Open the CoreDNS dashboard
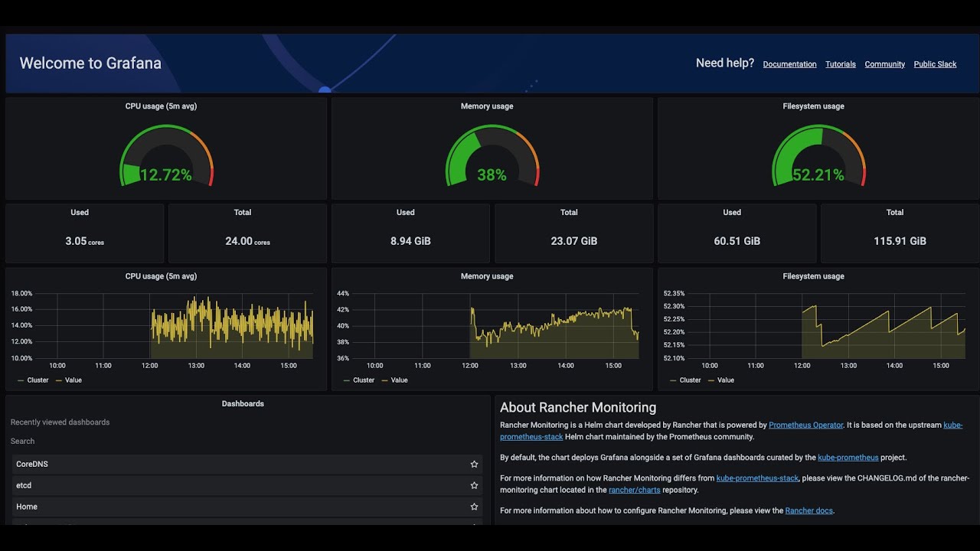Viewport: 980px width, 551px height. [x=247, y=465]
